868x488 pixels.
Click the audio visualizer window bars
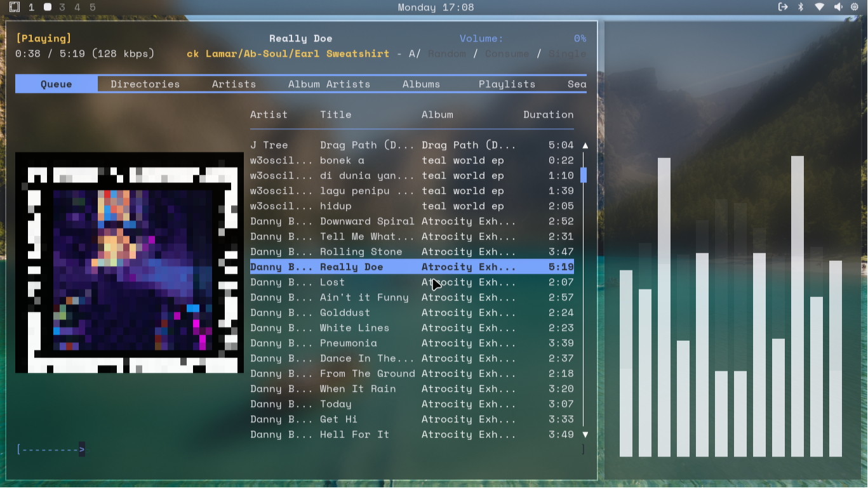[731, 307]
